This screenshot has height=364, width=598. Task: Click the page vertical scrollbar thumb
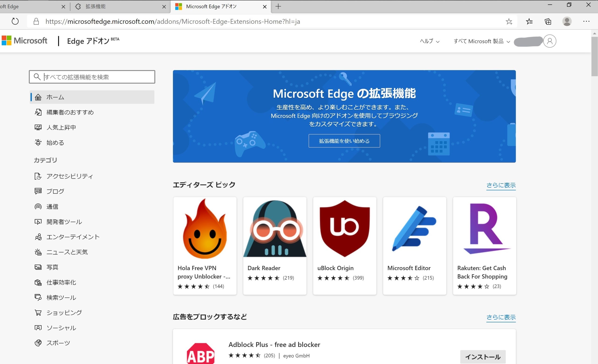click(x=594, y=56)
